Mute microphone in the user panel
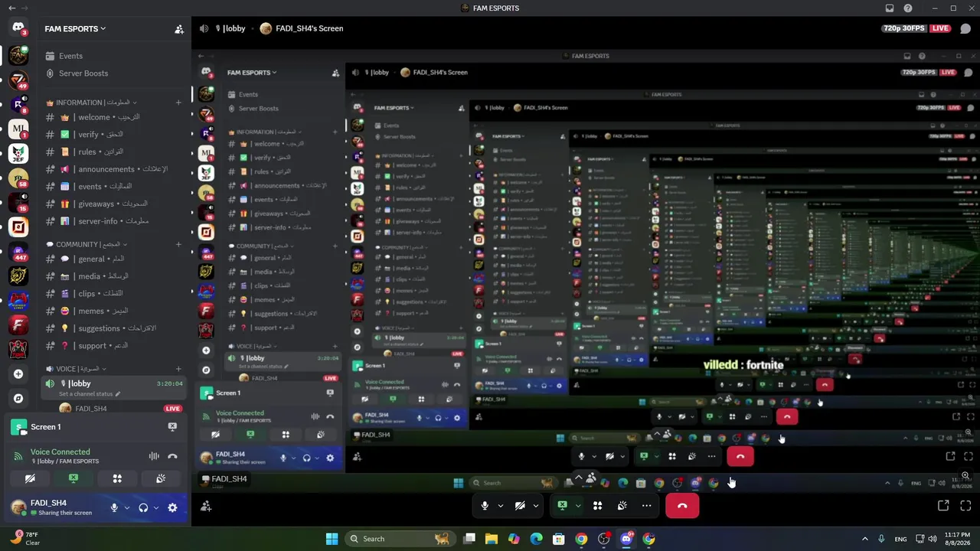 (114, 507)
